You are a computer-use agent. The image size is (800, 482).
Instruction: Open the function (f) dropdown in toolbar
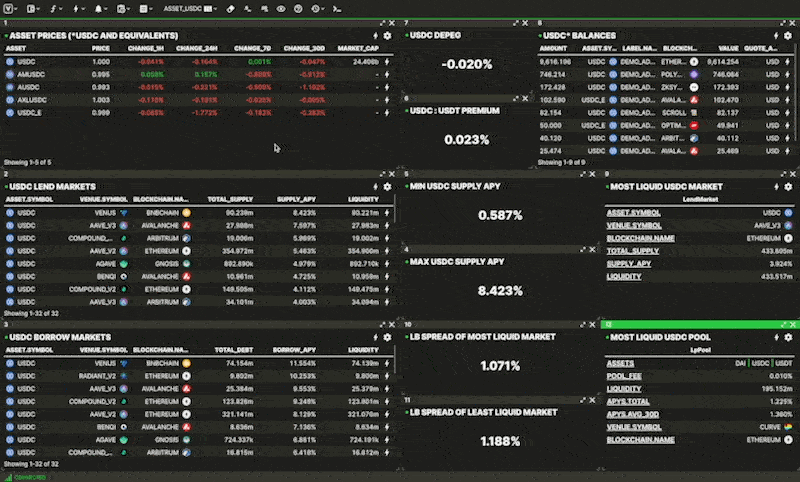pyautogui.click(x=56, y=9)
